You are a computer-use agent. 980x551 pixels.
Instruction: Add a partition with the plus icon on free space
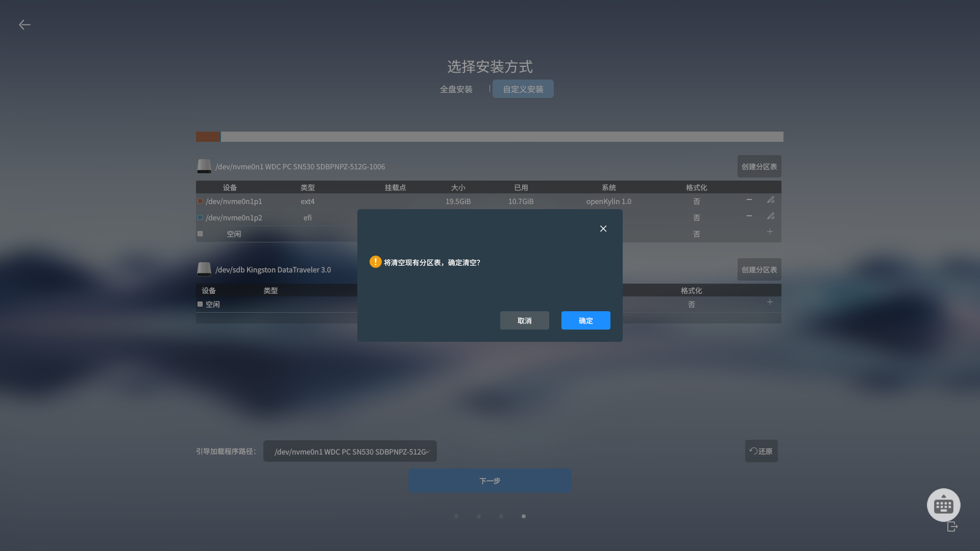770,231
